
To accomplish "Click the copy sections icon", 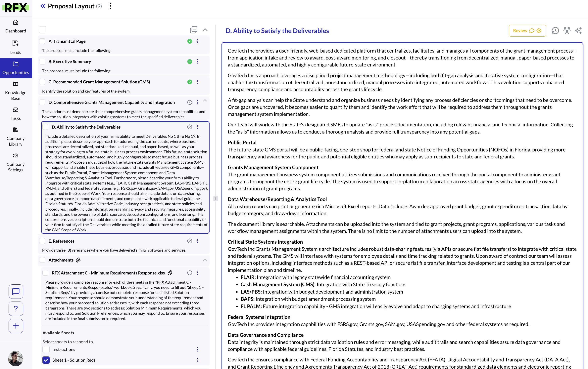I will click(x=193, y=30).
